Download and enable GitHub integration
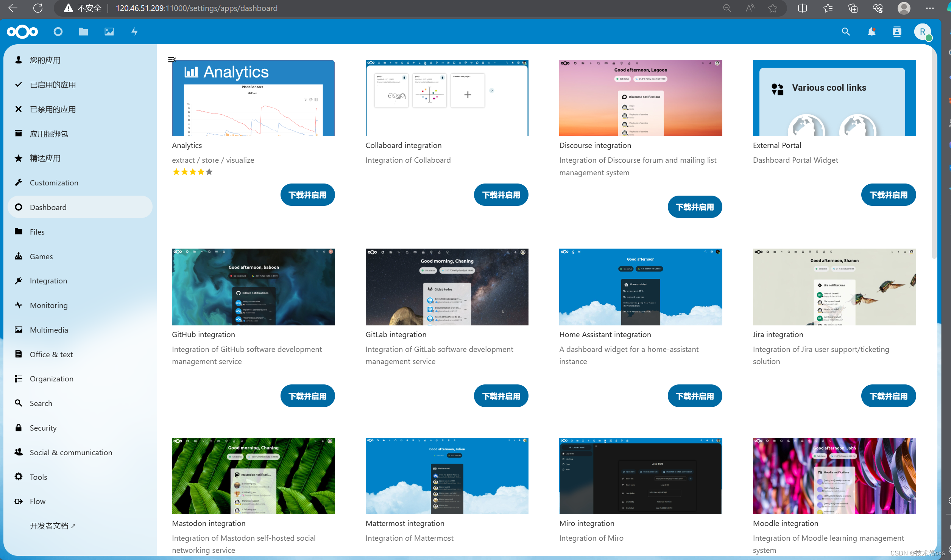 [307, 396]
